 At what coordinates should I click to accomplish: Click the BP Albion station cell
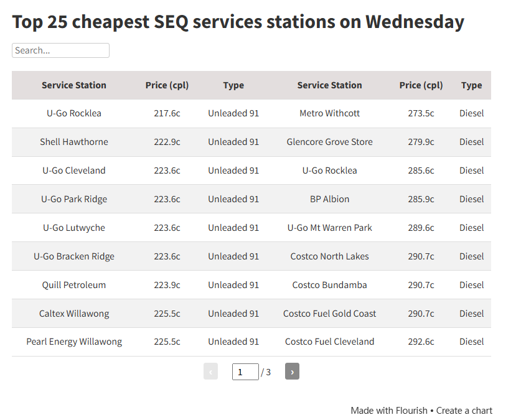(x=329, y=199)
